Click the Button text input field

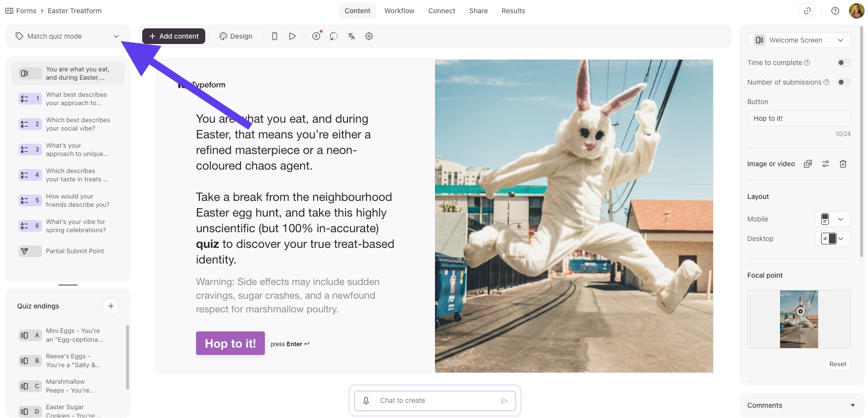tap(799, 118)
